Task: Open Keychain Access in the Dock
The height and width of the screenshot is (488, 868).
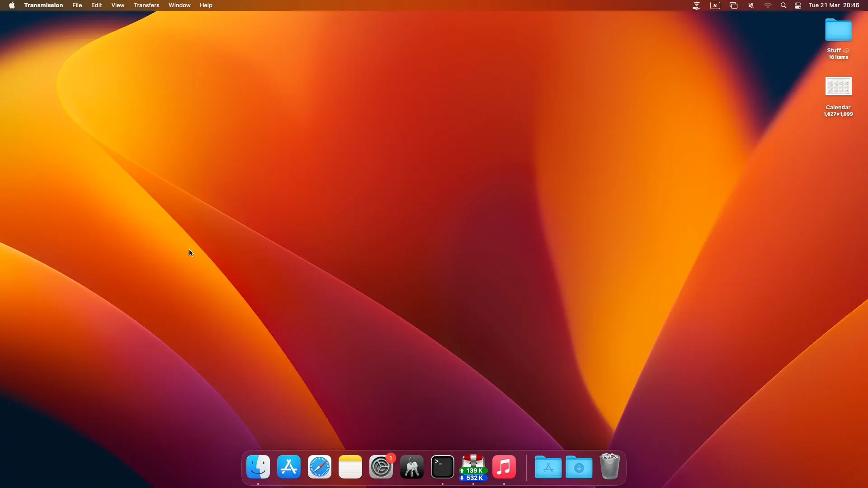Action: pyautogui.click(x=412, y=467)
